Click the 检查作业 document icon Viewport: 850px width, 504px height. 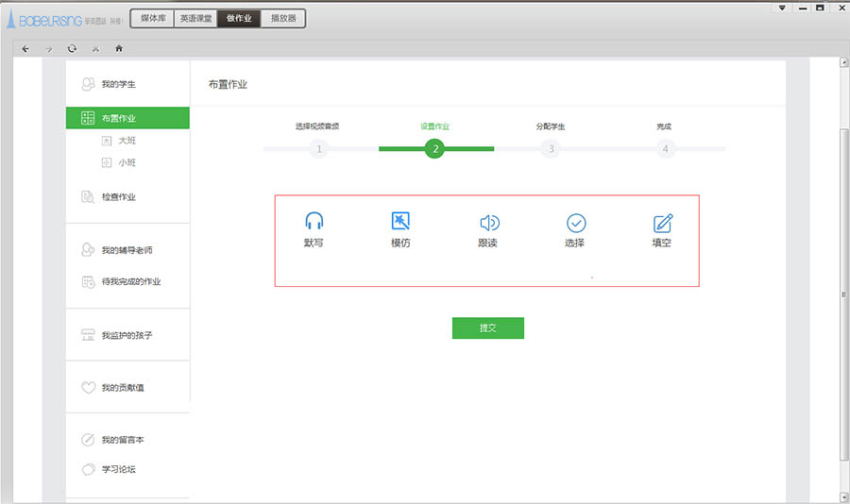[x=88, y=196]
